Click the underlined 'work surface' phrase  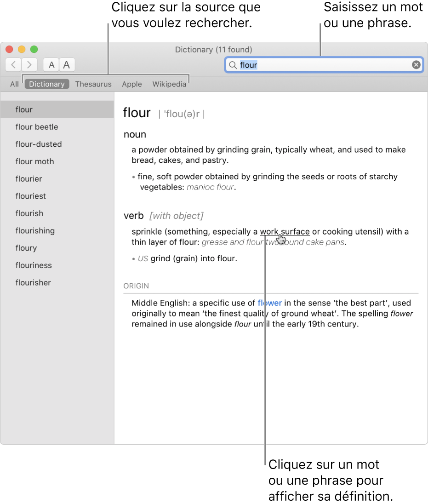pos(285,232)
